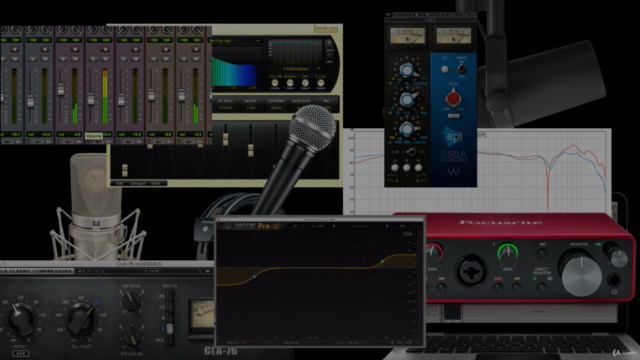The height and width of the screenshot is (360, 640).
Task: Click the red API 550A output knob
Action: (x=453, y=98)
